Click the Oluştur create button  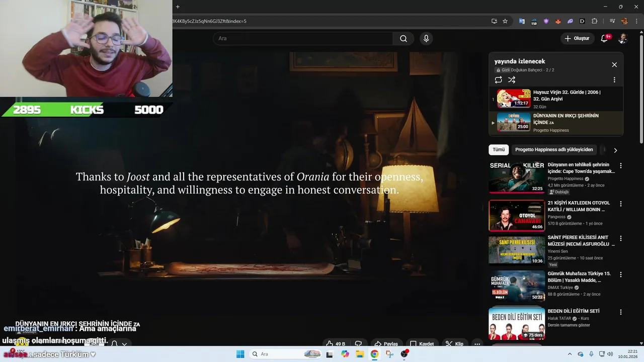pyautogui.click(x=577, y=39)
